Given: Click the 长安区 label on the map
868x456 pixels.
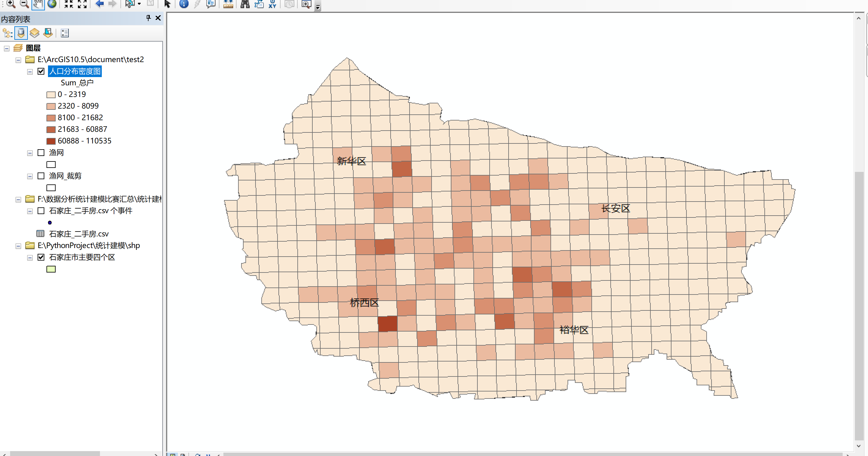Looking at the screenshot, I should [x=616, y=209].
